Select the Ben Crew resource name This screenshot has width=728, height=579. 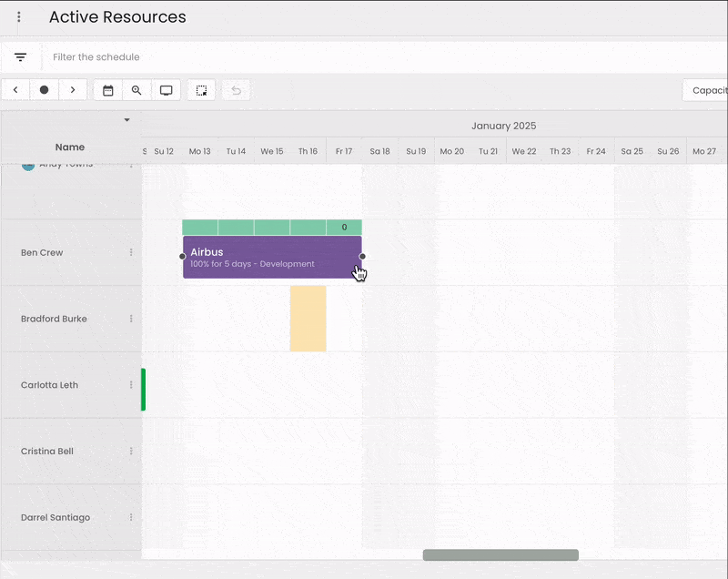pyautogui.click(x=42, y=252)
